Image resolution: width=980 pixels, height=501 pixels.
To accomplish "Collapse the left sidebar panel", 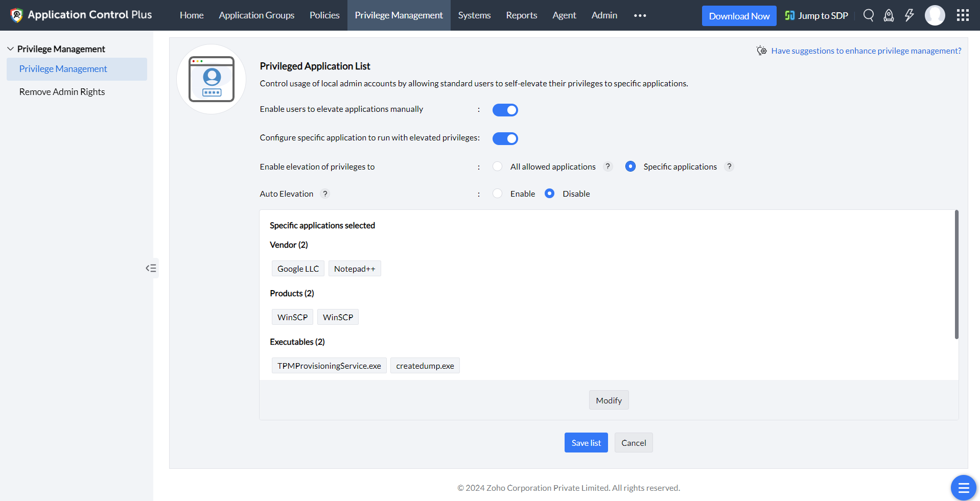I will [151, 268].
